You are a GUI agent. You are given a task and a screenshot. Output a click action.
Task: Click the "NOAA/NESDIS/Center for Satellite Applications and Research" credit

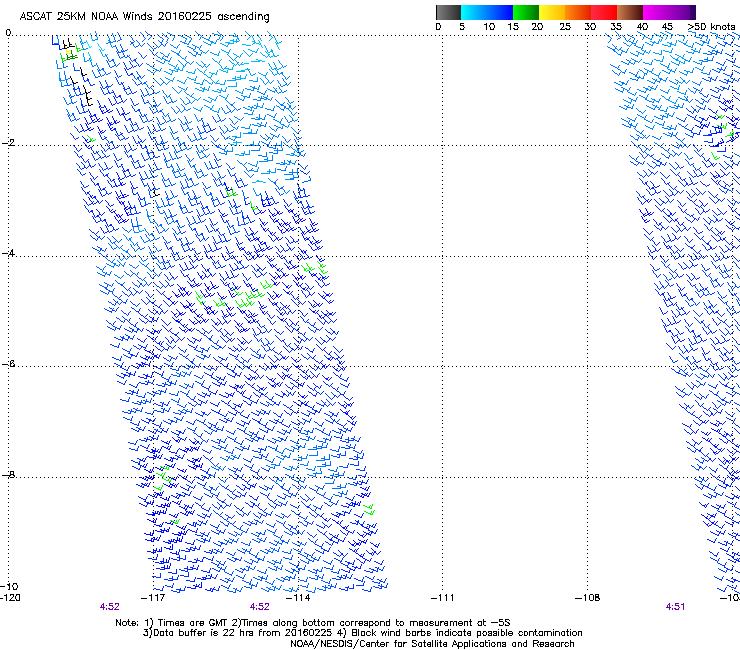coord(432,644)
